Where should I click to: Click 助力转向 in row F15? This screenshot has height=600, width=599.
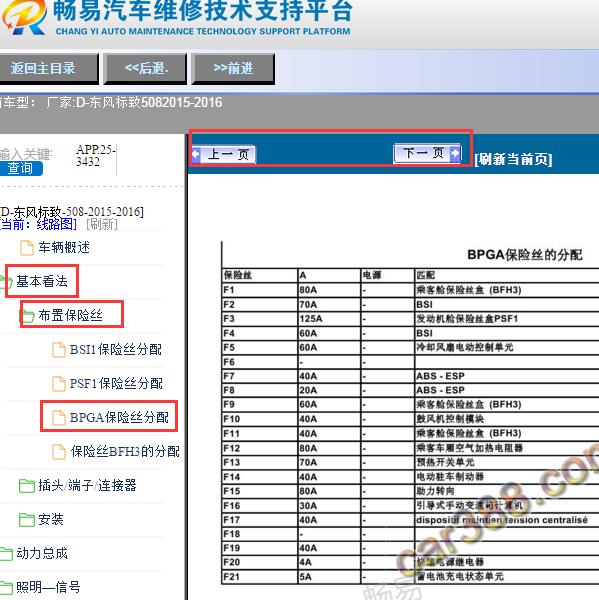tap(436, 491)
